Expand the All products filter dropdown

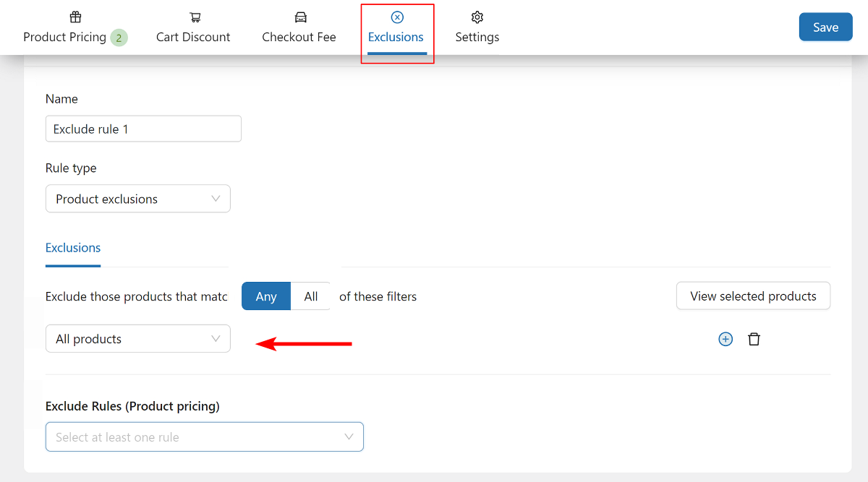coord(137,339)
